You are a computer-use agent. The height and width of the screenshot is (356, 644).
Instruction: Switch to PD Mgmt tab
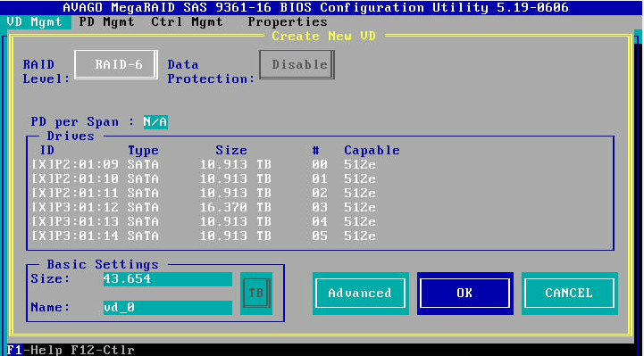(x=107, y=21)
